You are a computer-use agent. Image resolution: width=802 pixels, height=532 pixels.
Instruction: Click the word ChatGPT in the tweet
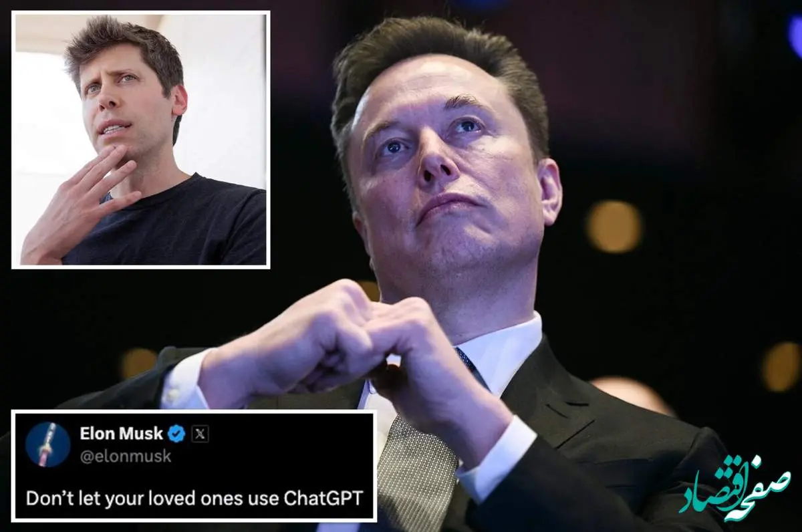click(x=323, y=498)
